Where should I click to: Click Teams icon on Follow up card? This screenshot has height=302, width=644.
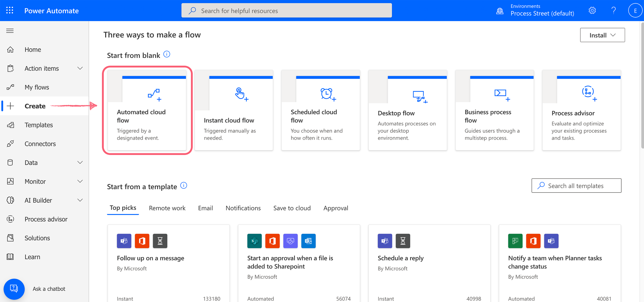point(124,241)
